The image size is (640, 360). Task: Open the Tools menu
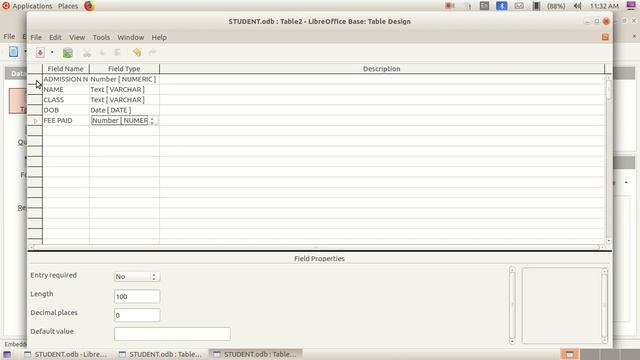[101, 37]
